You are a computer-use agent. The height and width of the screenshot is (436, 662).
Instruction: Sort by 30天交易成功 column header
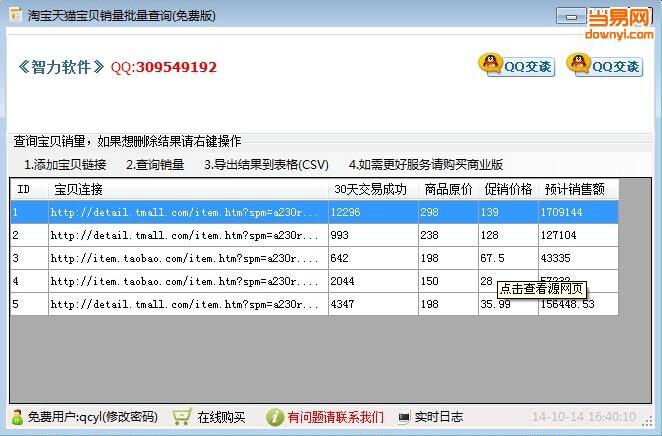point(373,189)
